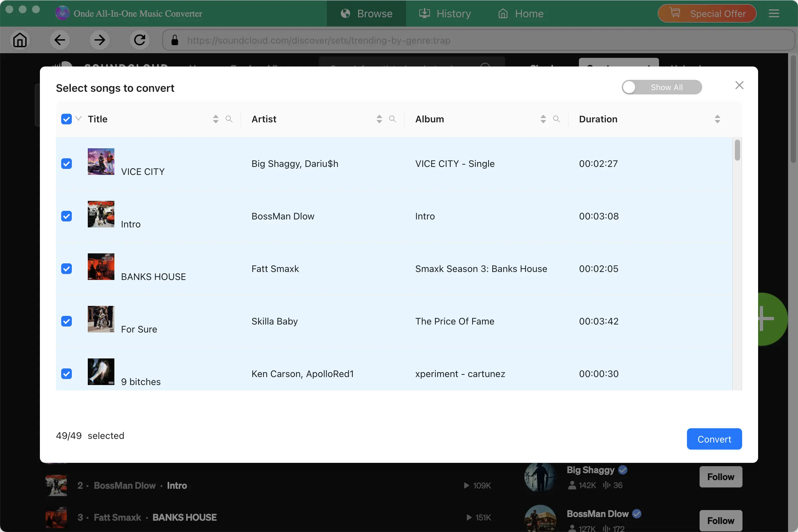Click 9 bitches album artwork

click(101, 372)
